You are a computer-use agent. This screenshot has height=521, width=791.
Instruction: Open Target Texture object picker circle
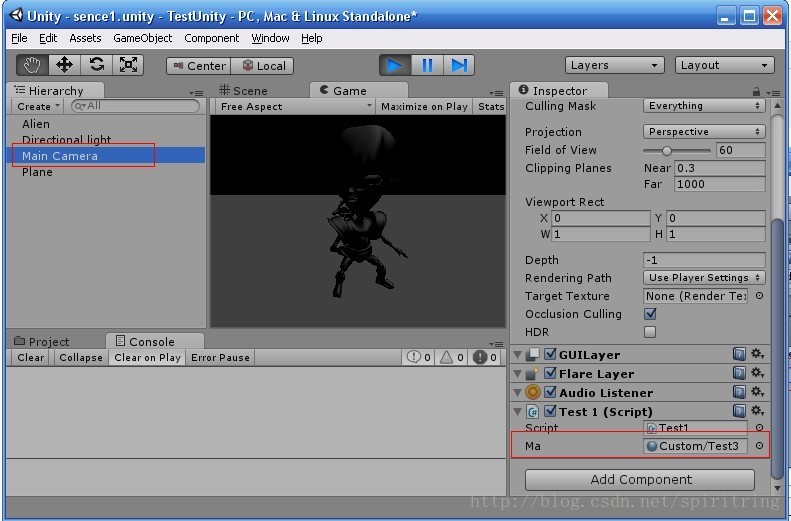pos(759,296)
